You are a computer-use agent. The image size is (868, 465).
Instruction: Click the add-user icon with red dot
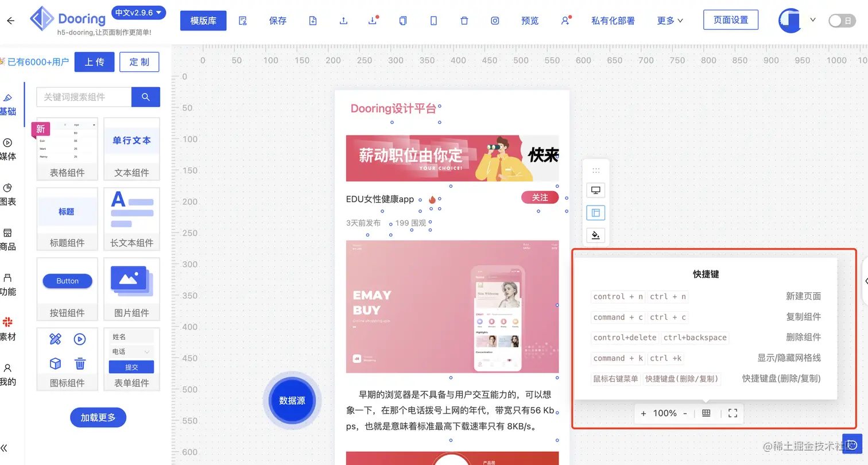(x=565, y=21)
